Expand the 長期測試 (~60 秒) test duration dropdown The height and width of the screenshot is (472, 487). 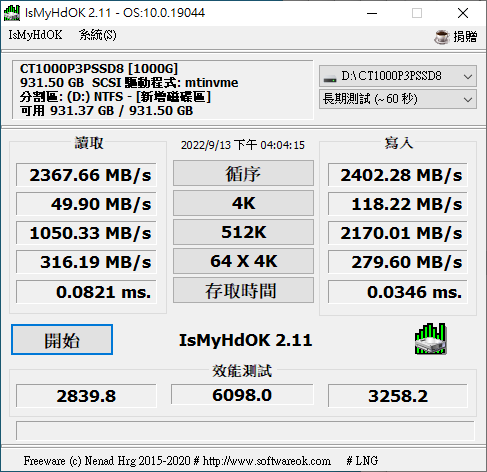click(x=398, y=99)
